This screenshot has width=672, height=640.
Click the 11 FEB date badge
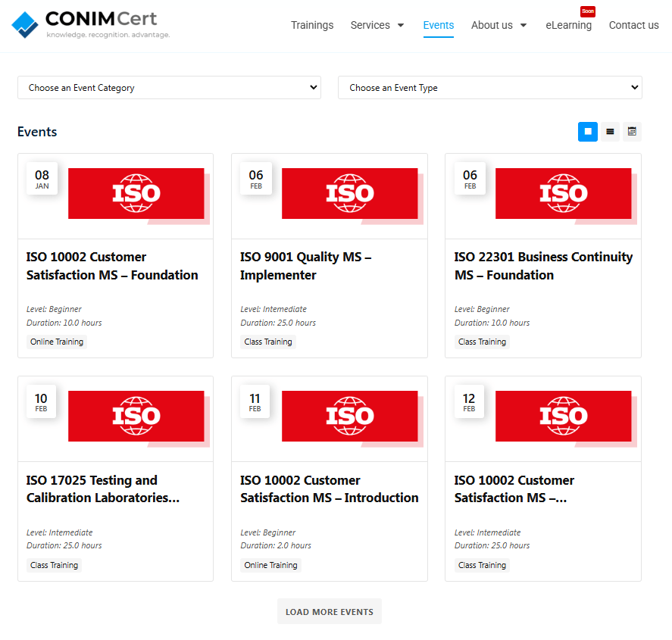(x=255, y=401)
